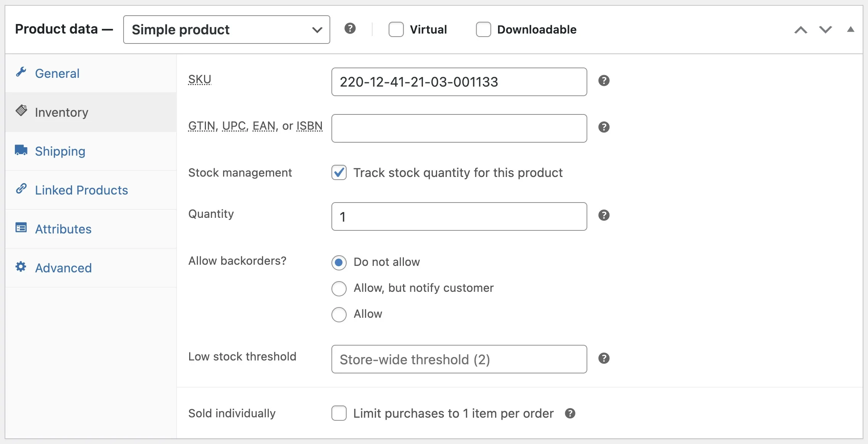Viewport: 868px width, 444px height.
Task: Click the Allow backorders? label
Action: 237,261
